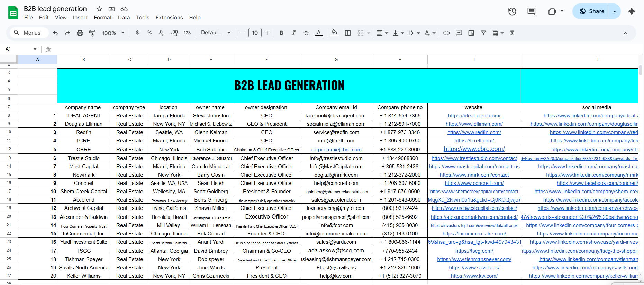Open the File menu
644x285 pixels.
pos(28,18)
